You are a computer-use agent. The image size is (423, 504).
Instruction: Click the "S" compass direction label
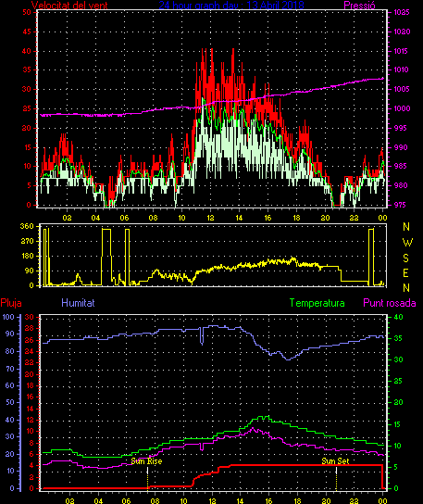pos(406,258)
